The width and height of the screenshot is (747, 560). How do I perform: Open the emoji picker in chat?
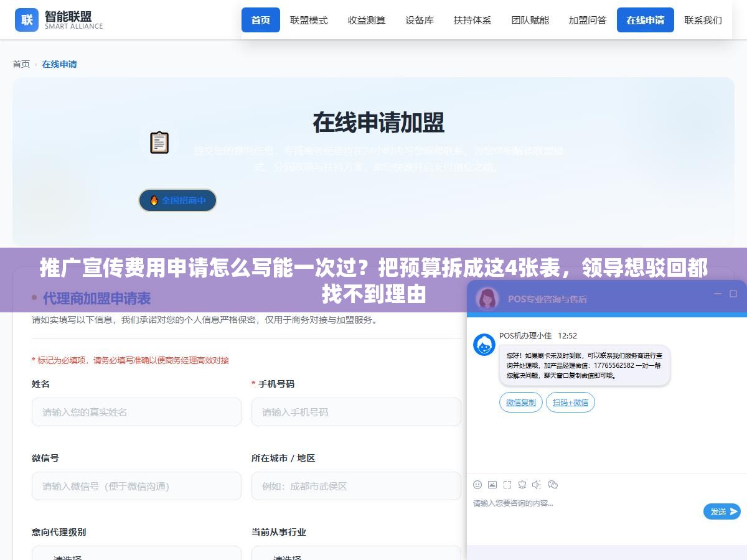coord(477,484)
